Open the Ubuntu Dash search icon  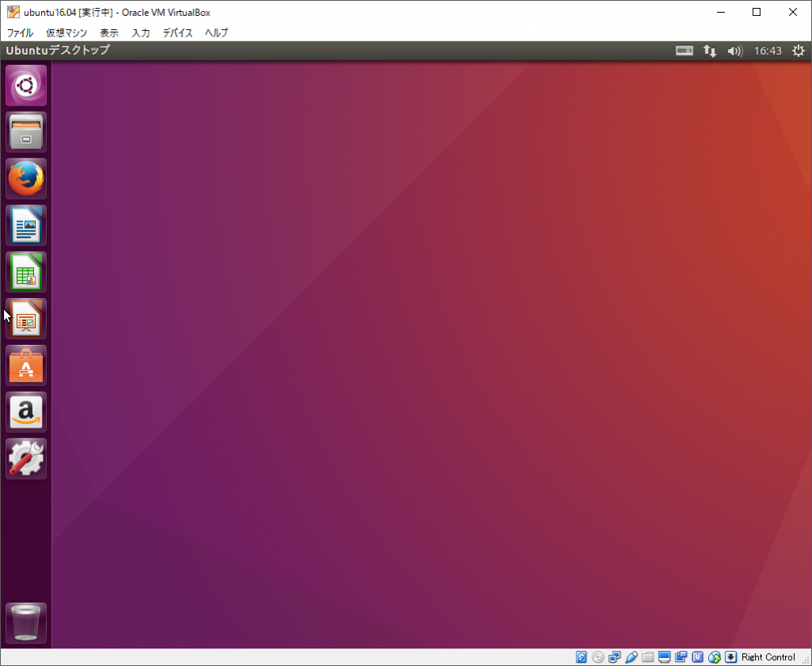(x=25, y=85)
